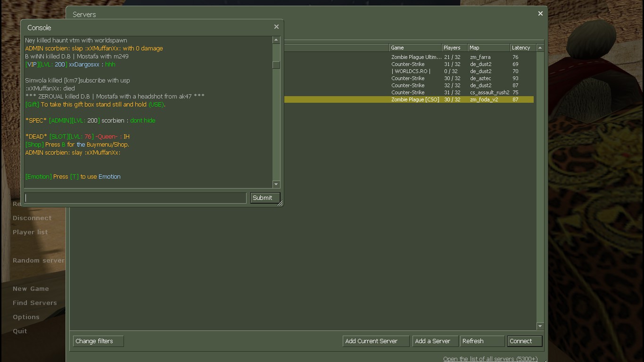Click console scrollbar down arrow
644x362 pixels.
point(276,184)
